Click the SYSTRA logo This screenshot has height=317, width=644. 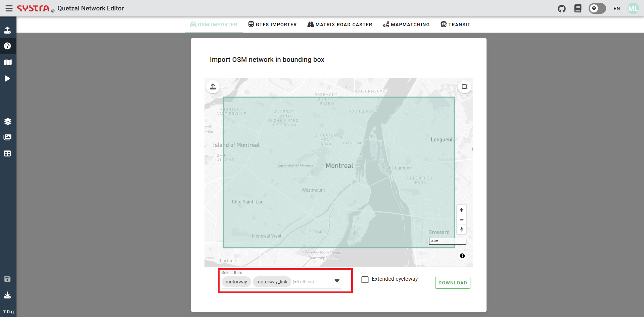tap(33, 8)
